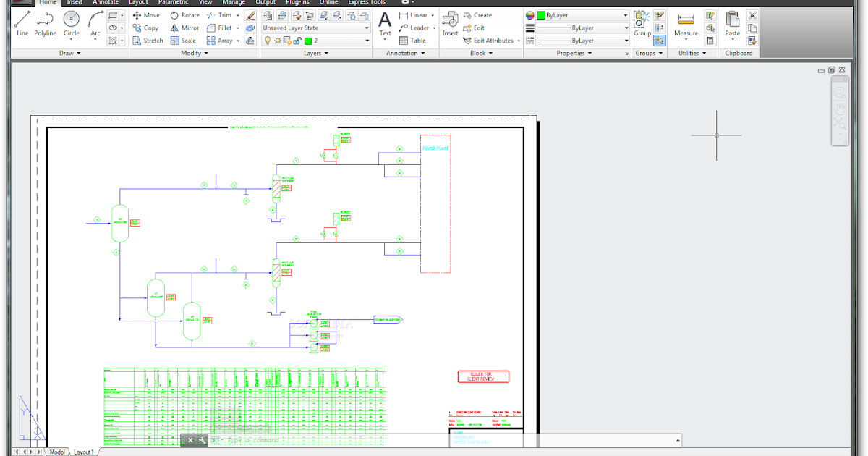Activate the Rotate command

(185, 15)
